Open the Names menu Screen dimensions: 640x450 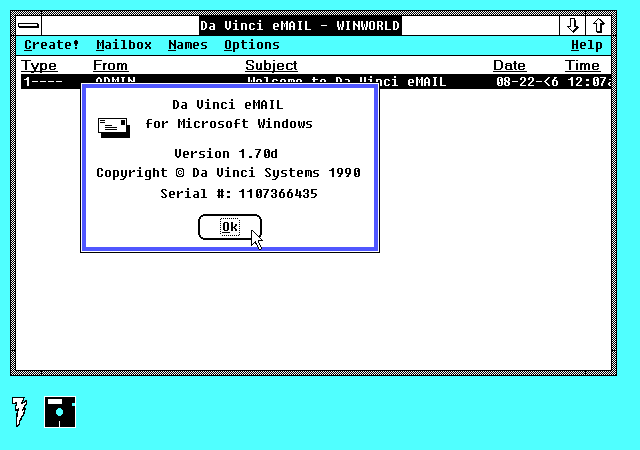188,45
